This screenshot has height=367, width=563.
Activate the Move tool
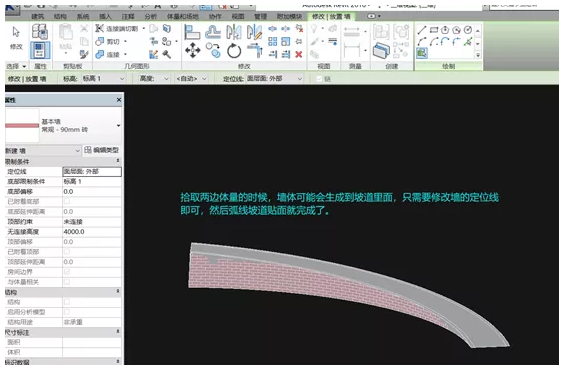click(192, 50)
